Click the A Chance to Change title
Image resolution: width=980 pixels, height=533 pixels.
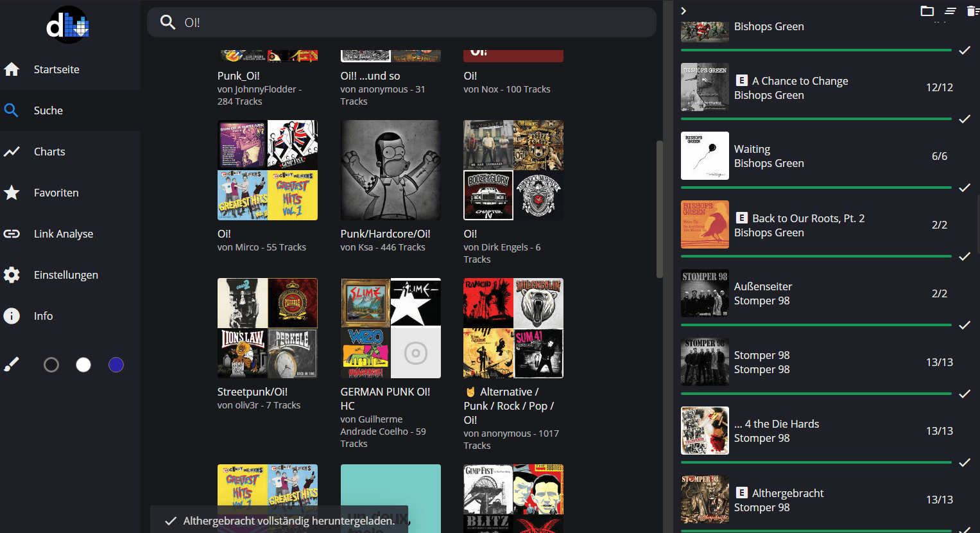click(800, 81)
